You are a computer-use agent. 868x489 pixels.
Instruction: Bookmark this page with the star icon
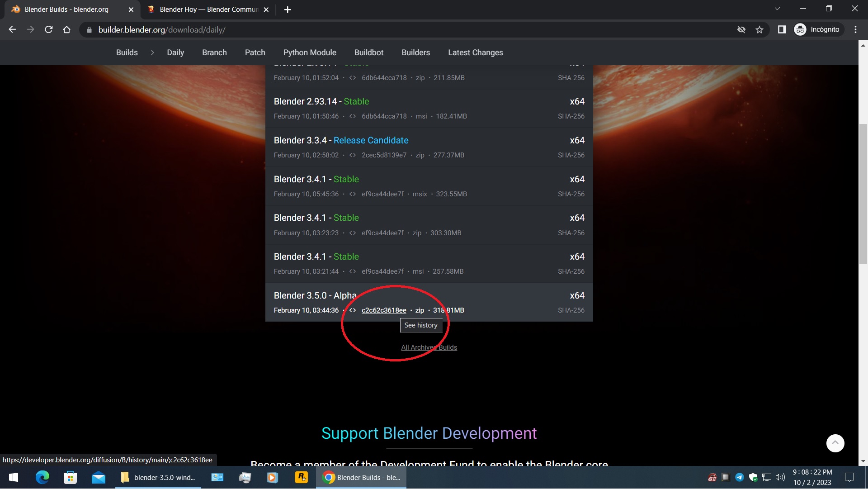click(x=759, y=29)
